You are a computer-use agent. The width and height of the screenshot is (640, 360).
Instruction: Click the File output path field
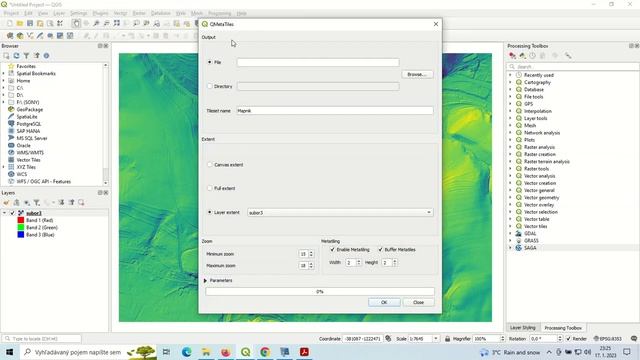click(318, 62)
